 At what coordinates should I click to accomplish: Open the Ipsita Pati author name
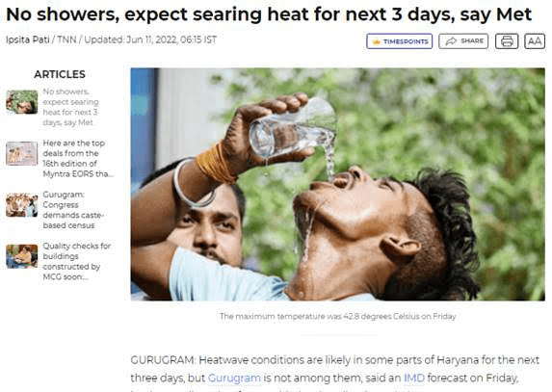coord(28,39)
